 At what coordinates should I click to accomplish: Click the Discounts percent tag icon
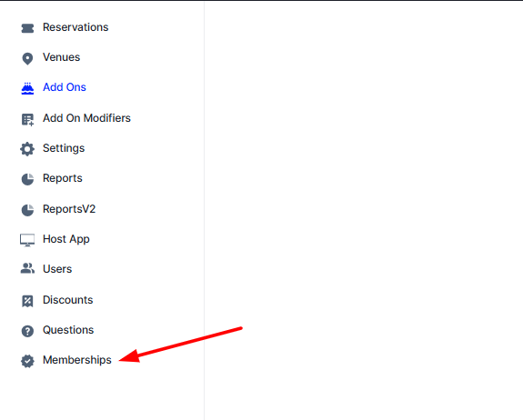pos(27,301)
